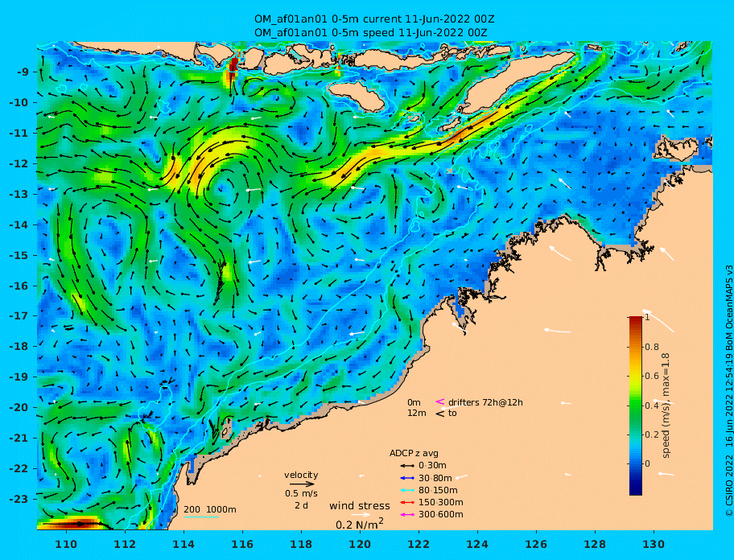Click the longitude axis label '114'
734x560 pixels.
tap(183, 544)
